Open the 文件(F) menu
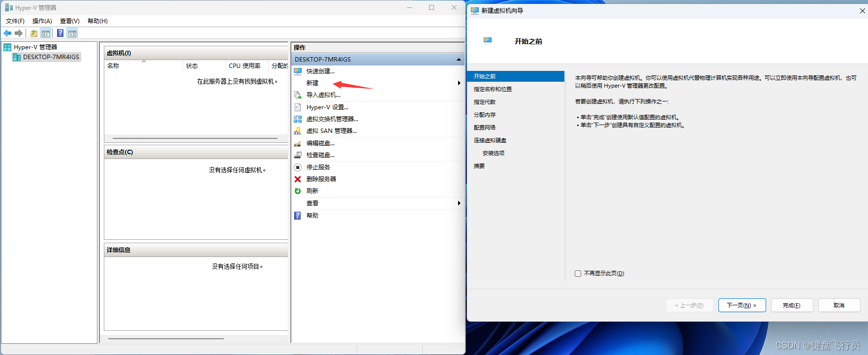 tap(15, 21)
